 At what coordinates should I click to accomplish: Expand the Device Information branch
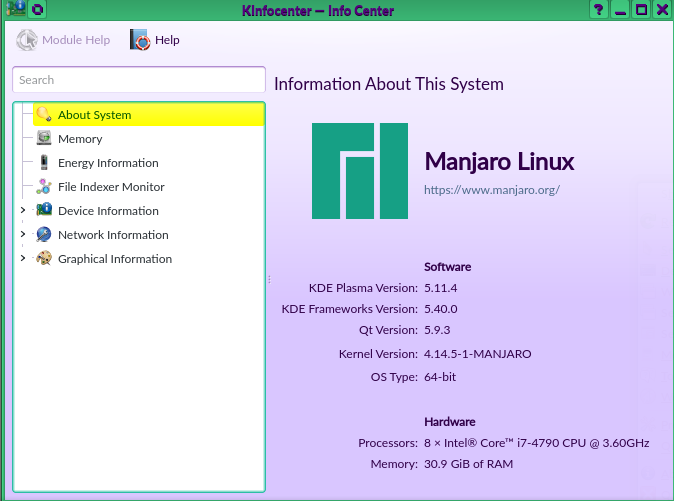[x=23, y=211]
